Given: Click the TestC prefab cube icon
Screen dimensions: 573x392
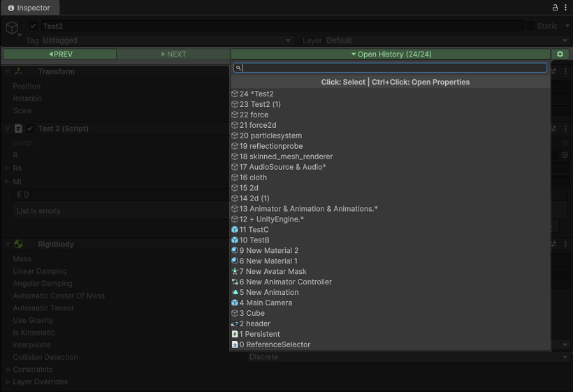Looking at the screenshot, I should coord(235,229).
